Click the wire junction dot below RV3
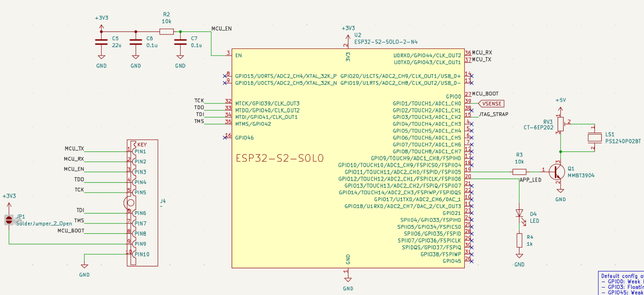The height and width of the screenshot is (295, 644). (x=561, y=152)
